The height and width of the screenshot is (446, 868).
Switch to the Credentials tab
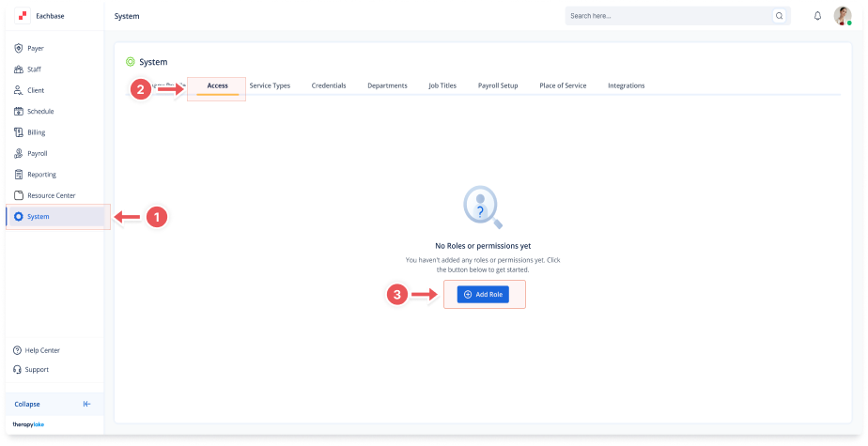[329, 85]
